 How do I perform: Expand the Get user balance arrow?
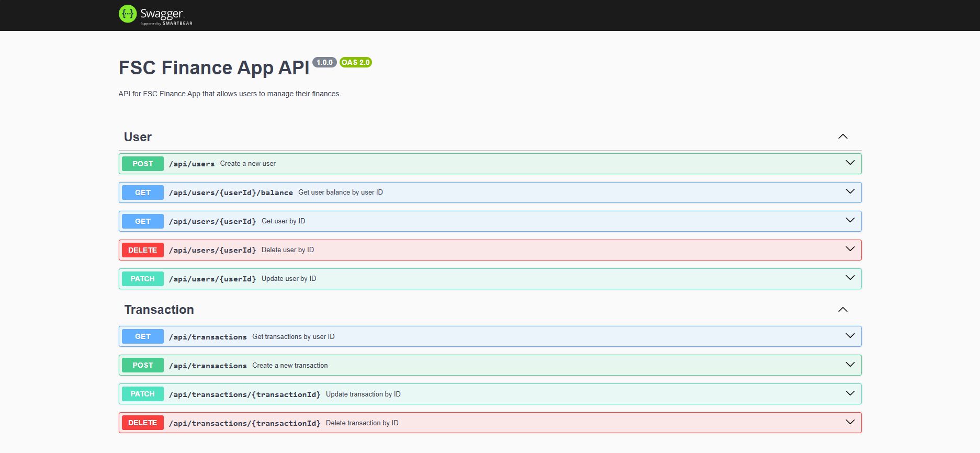(x=850, y=192)
